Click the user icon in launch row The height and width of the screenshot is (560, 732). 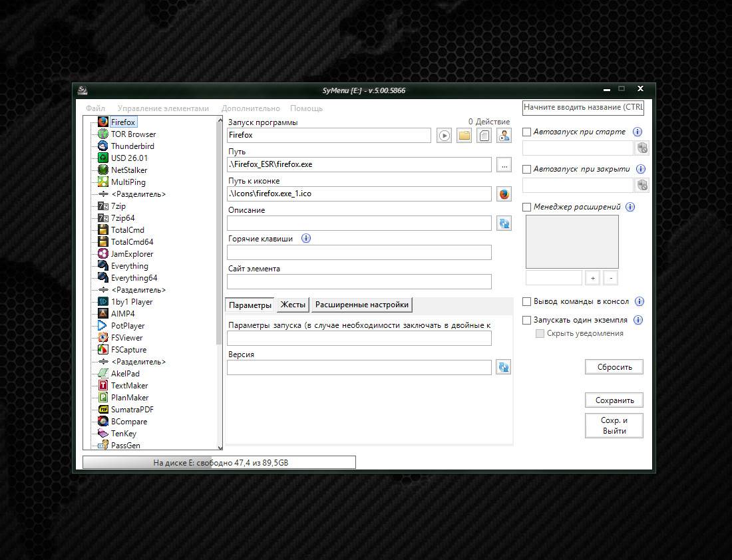504,136
